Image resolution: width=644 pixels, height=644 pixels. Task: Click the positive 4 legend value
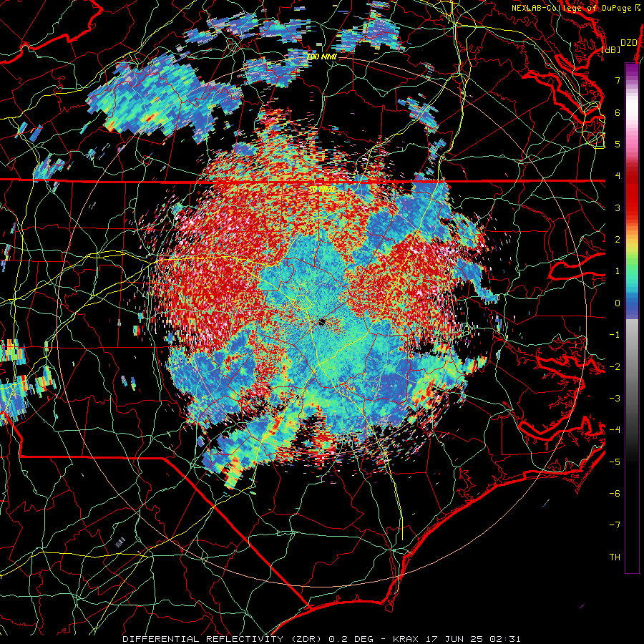point(618,176)
